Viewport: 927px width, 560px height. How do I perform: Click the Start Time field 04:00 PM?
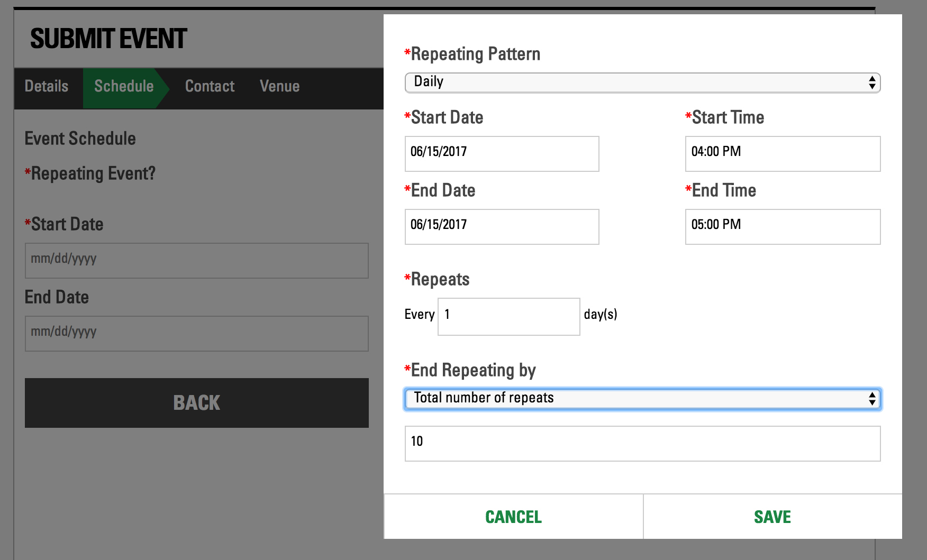point(783,154)
